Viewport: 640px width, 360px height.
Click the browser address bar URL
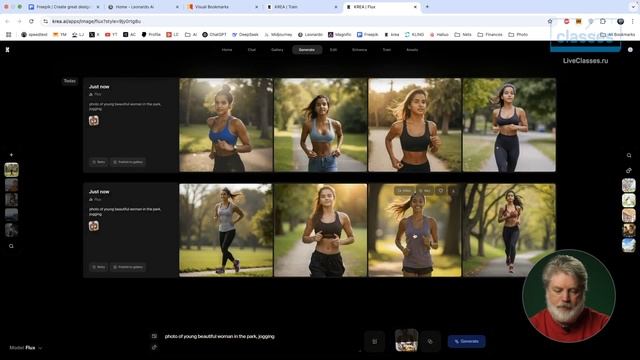tap(96, 21)
